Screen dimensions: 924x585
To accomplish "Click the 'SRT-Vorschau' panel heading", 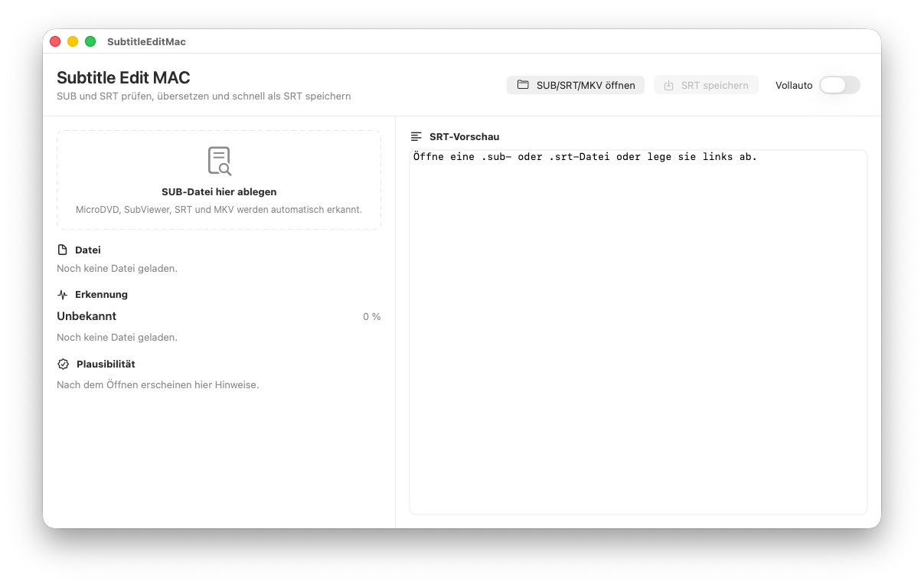I will tap(465, 137).
